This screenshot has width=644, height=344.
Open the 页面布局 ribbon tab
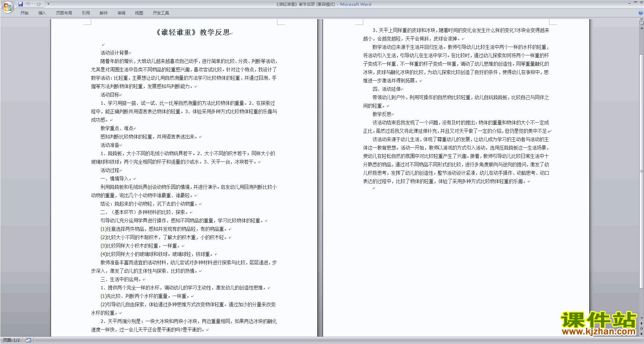[64, 13]
